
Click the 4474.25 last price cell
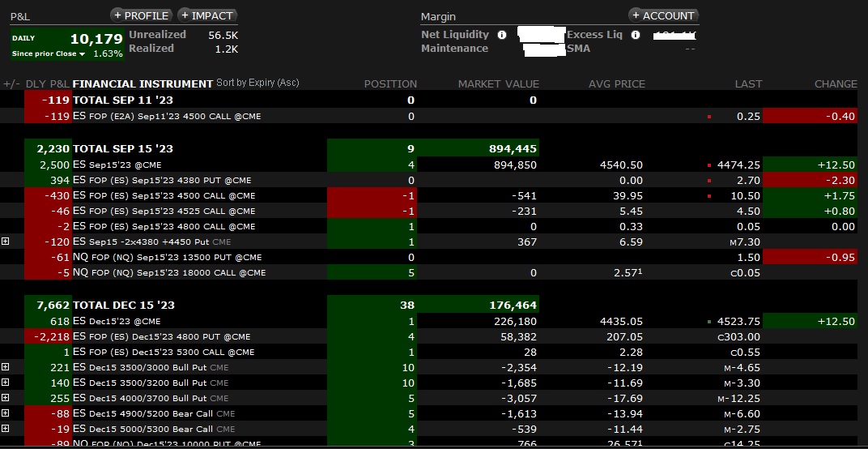[739, 165]
